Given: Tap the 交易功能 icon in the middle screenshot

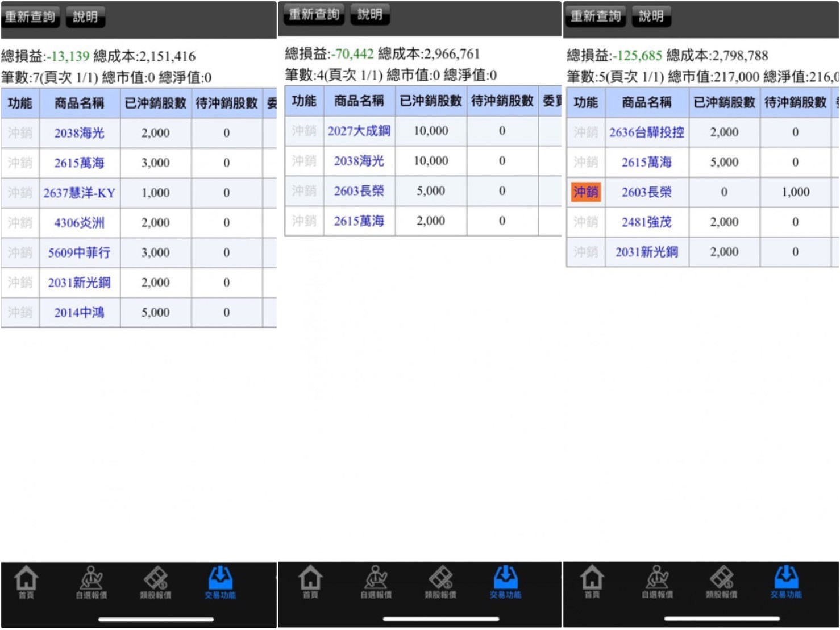Looking at the screenshot, I should [505, 582].
